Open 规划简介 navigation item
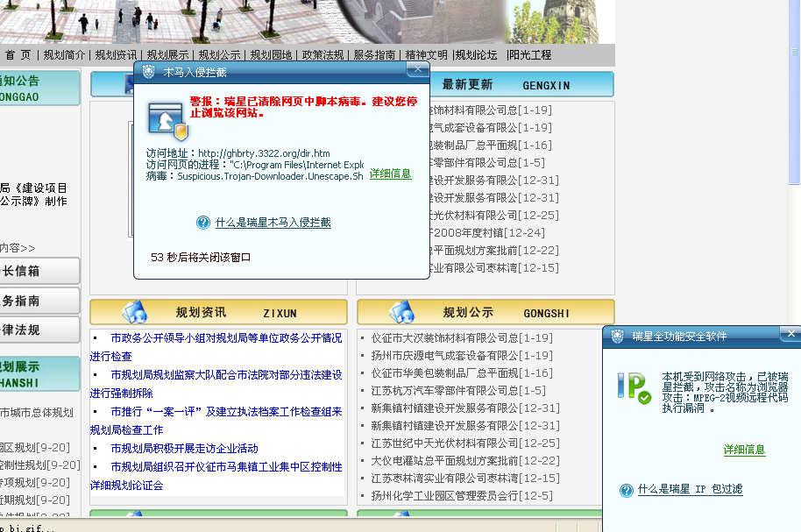This screenshot has height=532, width=801. pos(64,54)
